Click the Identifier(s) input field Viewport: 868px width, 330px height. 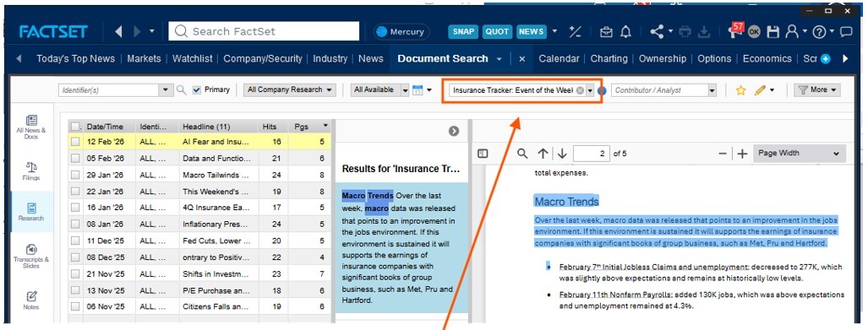[x=109, y=90]
